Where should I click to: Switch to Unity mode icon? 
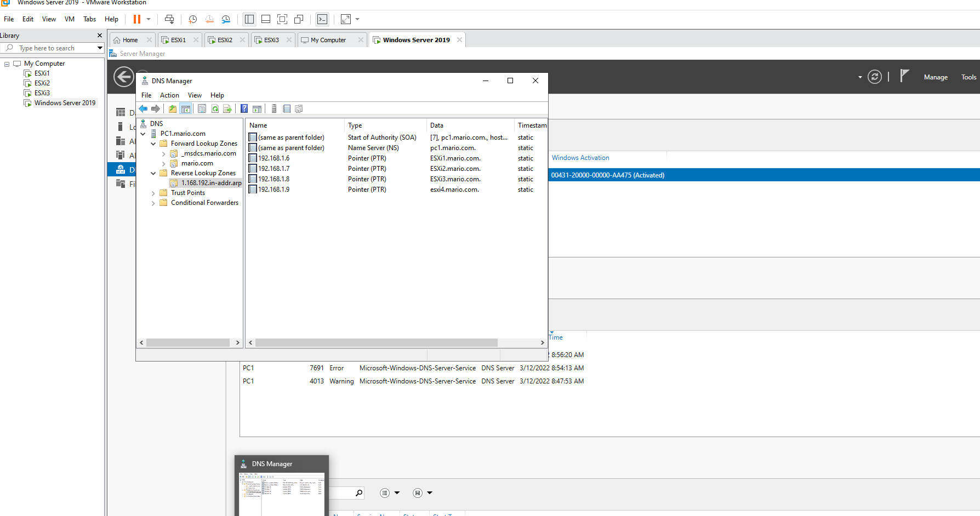pyautogui.click(x=299, y=19)
